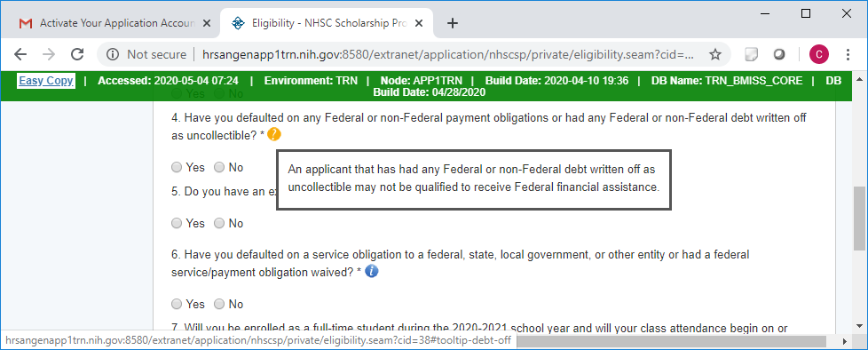
Task: Open a new browser tab with plus button
Action: [453, 23]
